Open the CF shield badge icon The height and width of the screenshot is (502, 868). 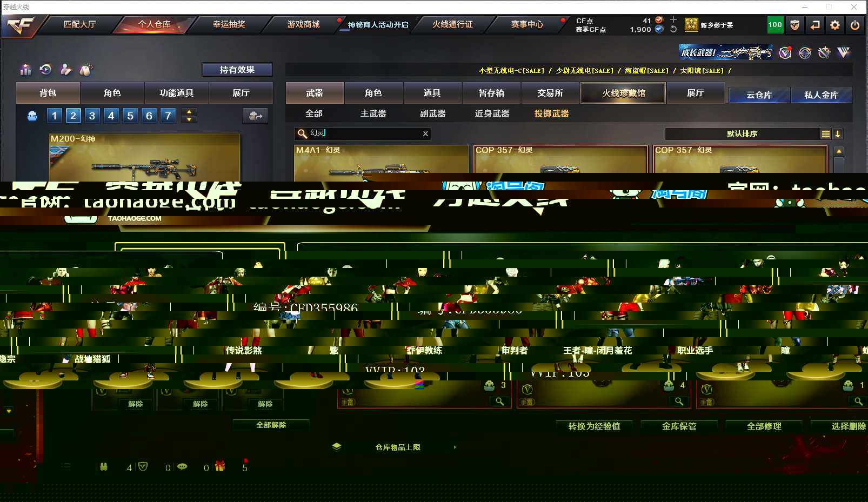(x=795, y=25)
